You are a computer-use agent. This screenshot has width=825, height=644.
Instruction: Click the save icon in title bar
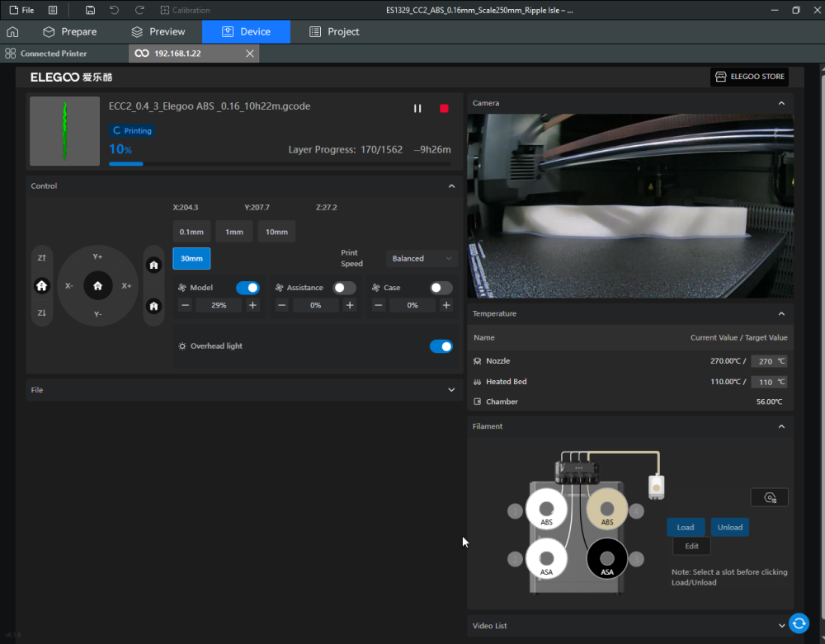(90, 10)
